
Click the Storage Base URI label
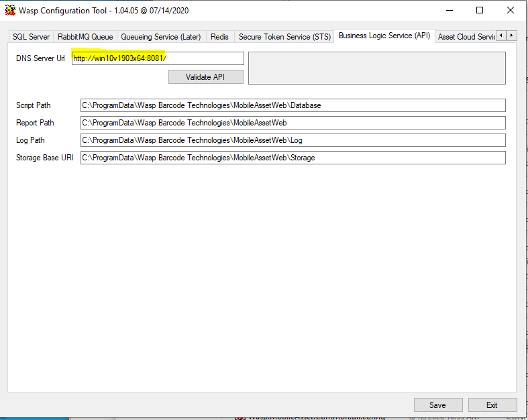45,158
